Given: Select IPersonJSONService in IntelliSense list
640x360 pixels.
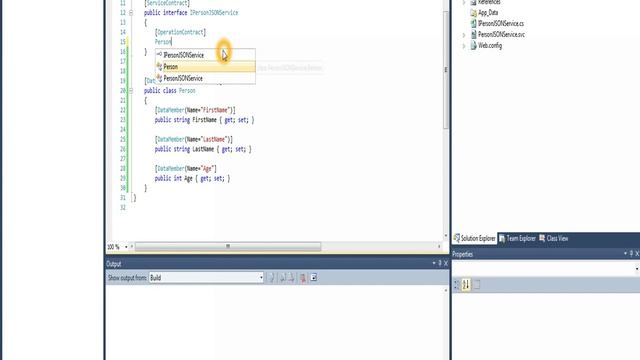Looking at the screenshot, I should pos(205,55).
